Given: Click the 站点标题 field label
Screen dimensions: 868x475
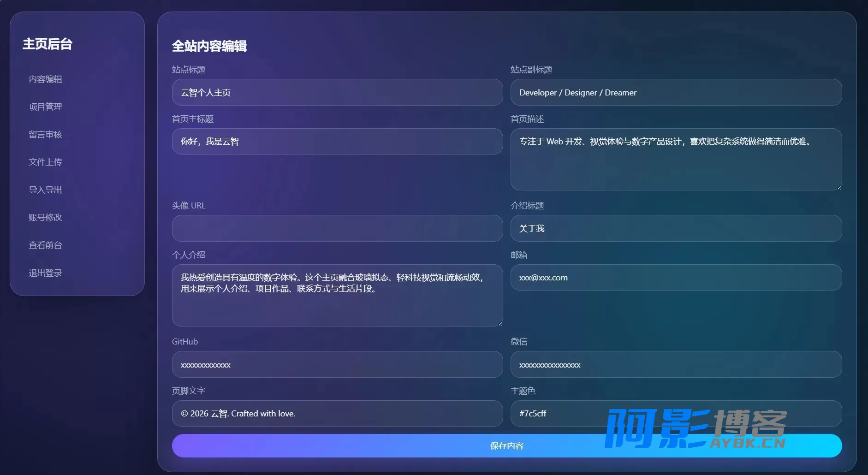Looking at the screenshot, I should point(189,70).
